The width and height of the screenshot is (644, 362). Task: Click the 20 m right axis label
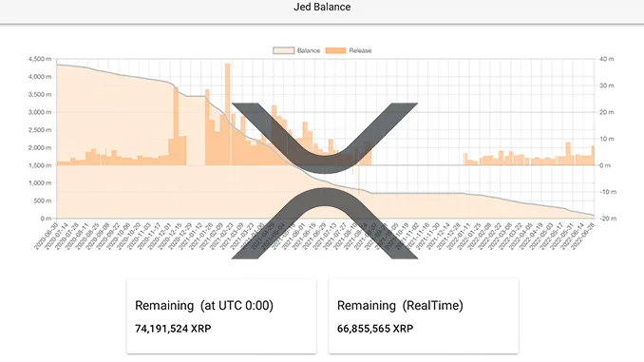[x=607, y=112]
